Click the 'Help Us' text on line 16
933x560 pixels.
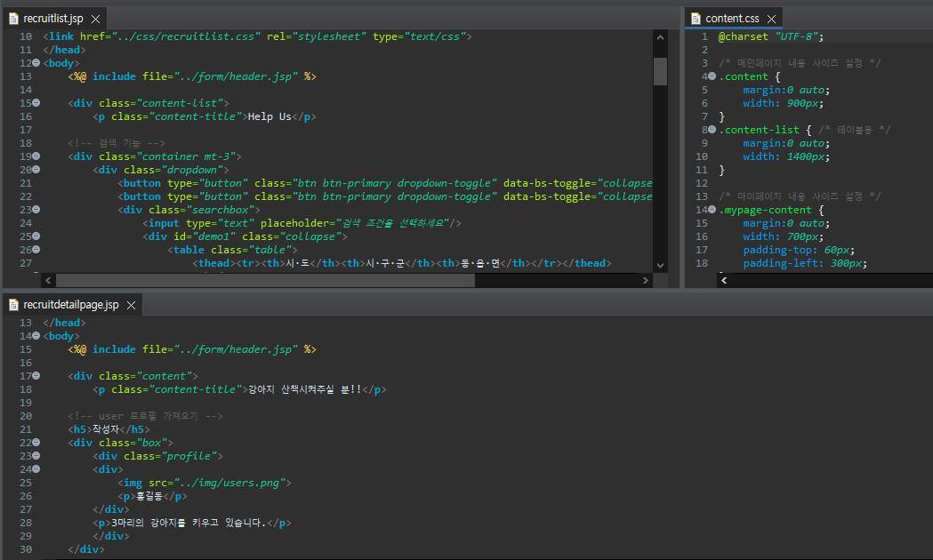coord(269,116)
